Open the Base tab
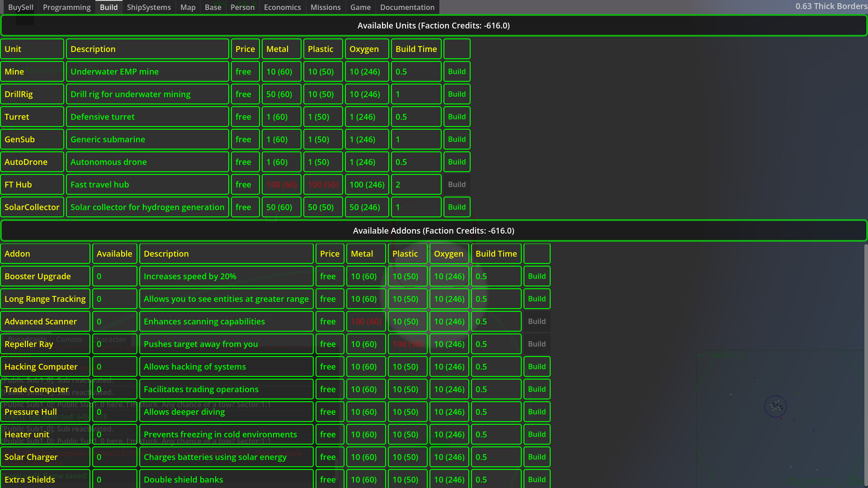The image size is (868, 488). 213,7
